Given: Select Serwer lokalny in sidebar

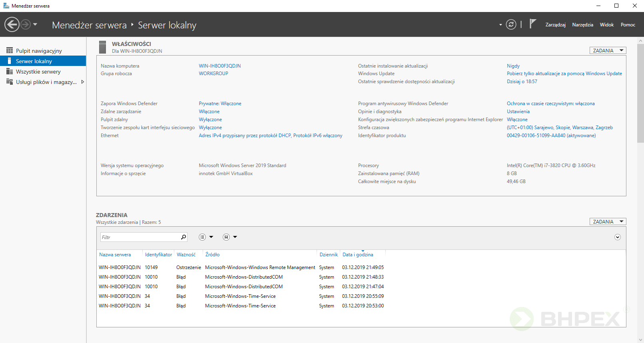Looking at the screenshot, I should coord(43,61).
